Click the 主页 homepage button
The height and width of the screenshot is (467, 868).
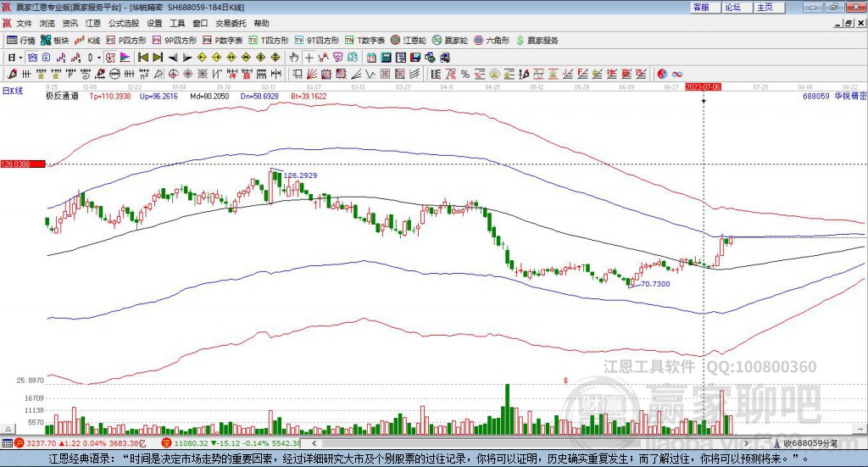pos(770,7)
